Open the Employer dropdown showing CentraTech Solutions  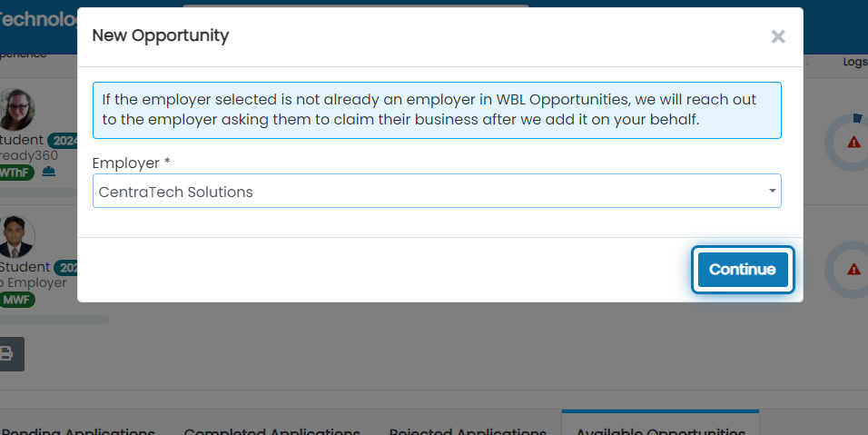(437, 191)
